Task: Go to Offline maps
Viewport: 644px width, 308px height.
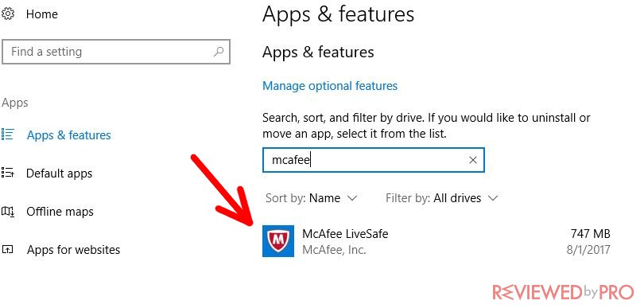Action: (60, 212)
